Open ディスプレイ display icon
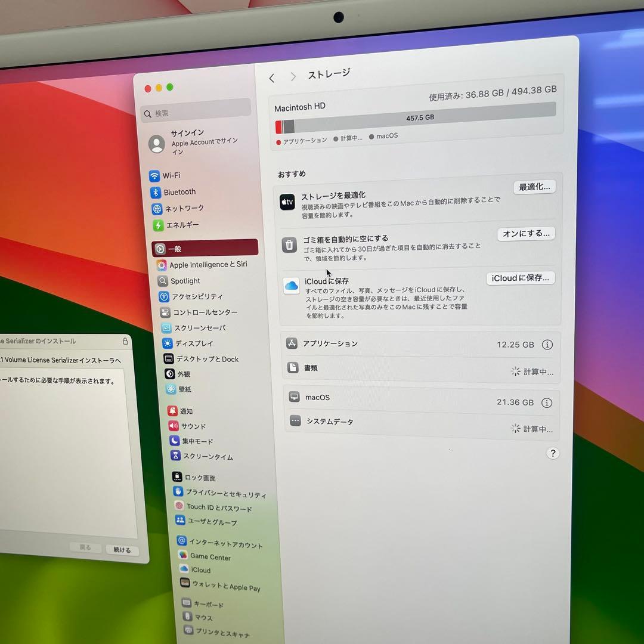Viewport: 644px width, 644px height. point(168,343)
